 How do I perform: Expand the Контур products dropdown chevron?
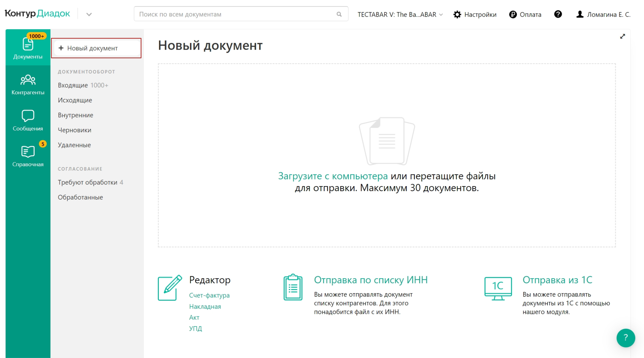[89, 14]
